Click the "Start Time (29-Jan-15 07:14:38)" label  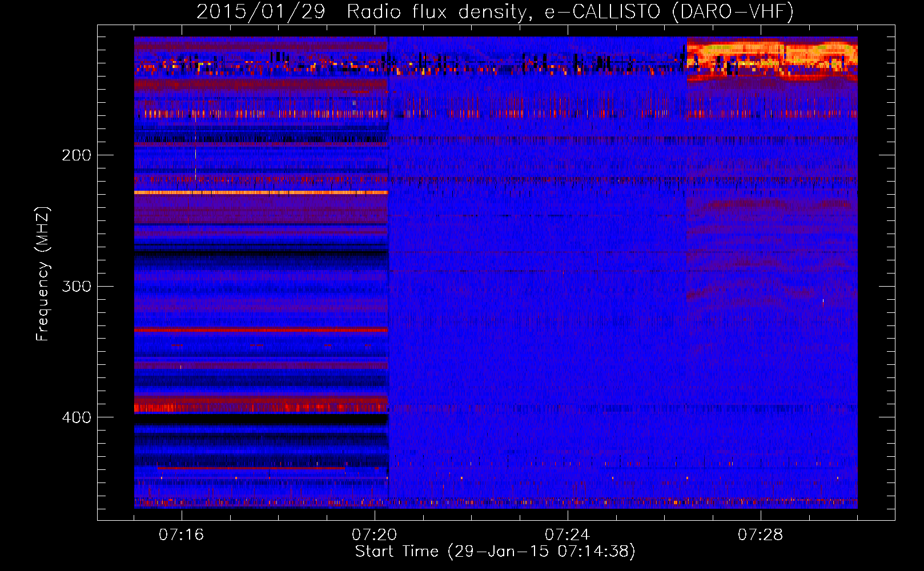(495, 552)
